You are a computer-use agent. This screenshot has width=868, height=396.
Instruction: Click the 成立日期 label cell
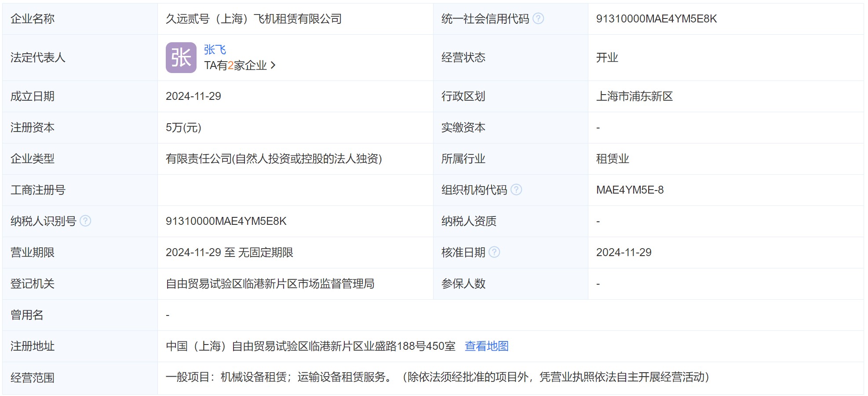80,96
